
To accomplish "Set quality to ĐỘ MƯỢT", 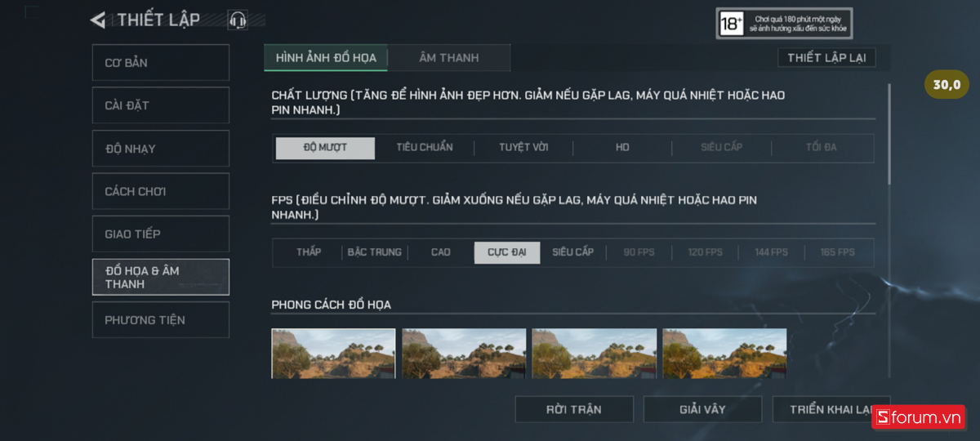I will pyautogui.click(x=325, y=148).
